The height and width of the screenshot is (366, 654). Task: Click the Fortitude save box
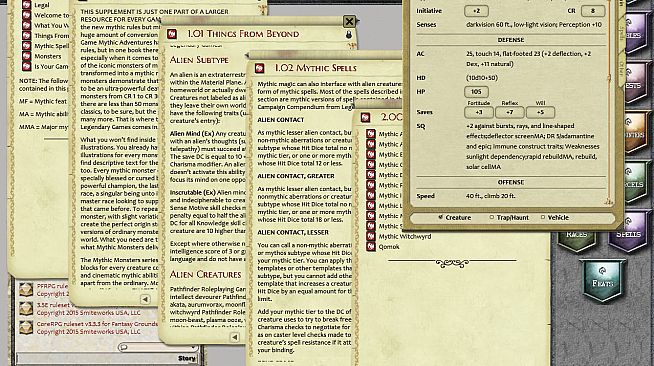point(479,113)
